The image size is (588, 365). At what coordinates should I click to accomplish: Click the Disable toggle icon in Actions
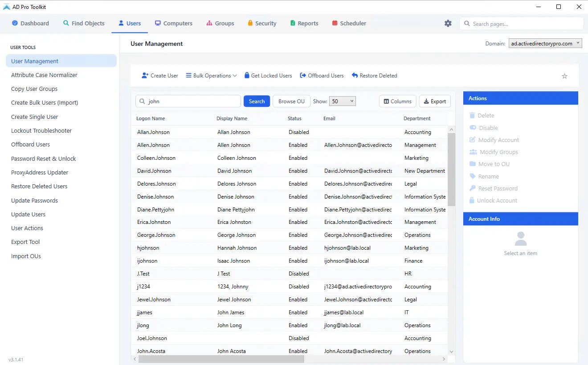(473, 128)
